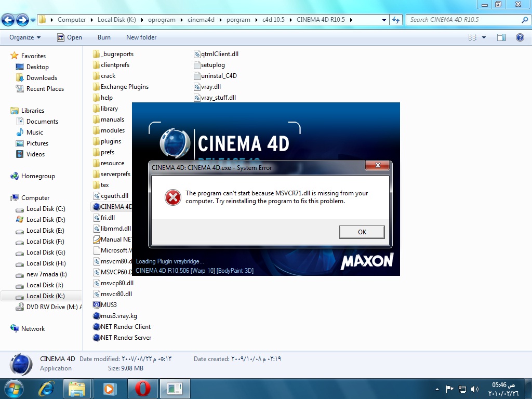The width and height of the screenshot is (532, 399).
Task: Select the qtmlClient.dll file icon
Action: (x=197, y=54)
